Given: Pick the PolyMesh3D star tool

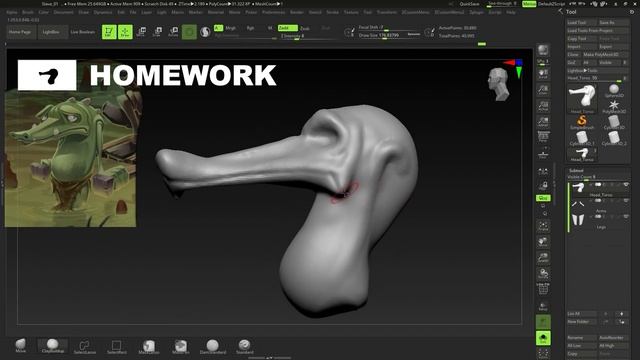Looking at the screenshot, I should [613, 107].
